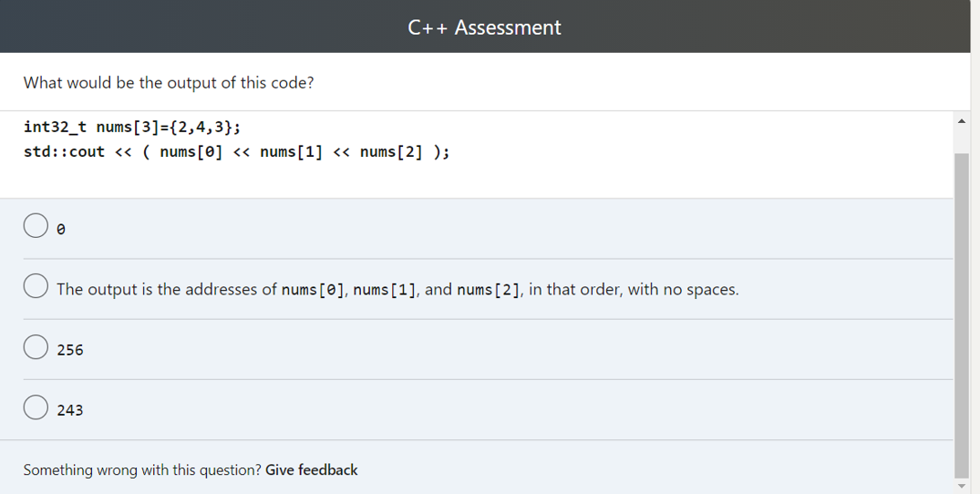Viewport: 980px width, 494px height.
Task: Click the scrollbar up arrow
Action: tap(961, 121)
